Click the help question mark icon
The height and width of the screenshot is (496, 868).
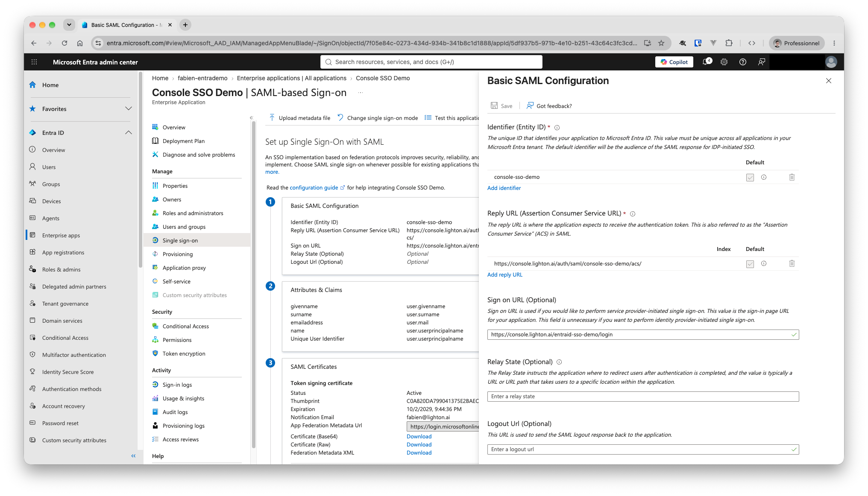click(743, 62)
